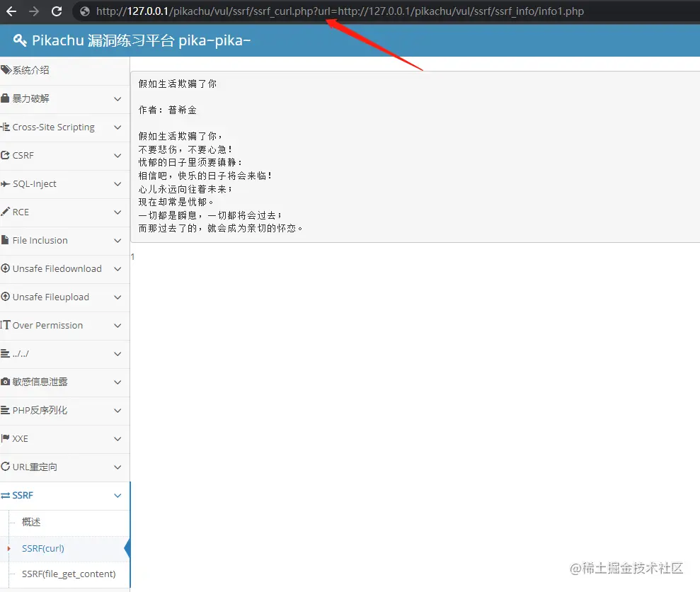The height and width of the screenshot is (592, 700).
Task: Open SSRF(file_get_content) submenu item
Action: [69, 574]
